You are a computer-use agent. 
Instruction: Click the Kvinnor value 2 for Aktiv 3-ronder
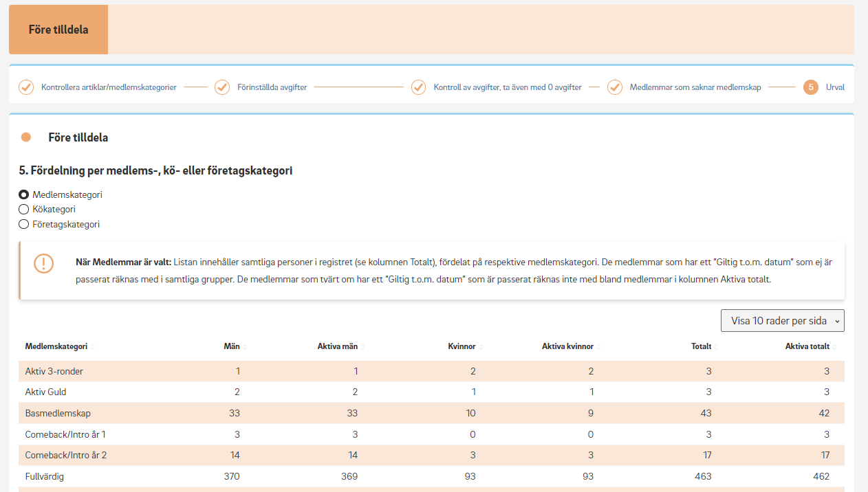(473, 372)
